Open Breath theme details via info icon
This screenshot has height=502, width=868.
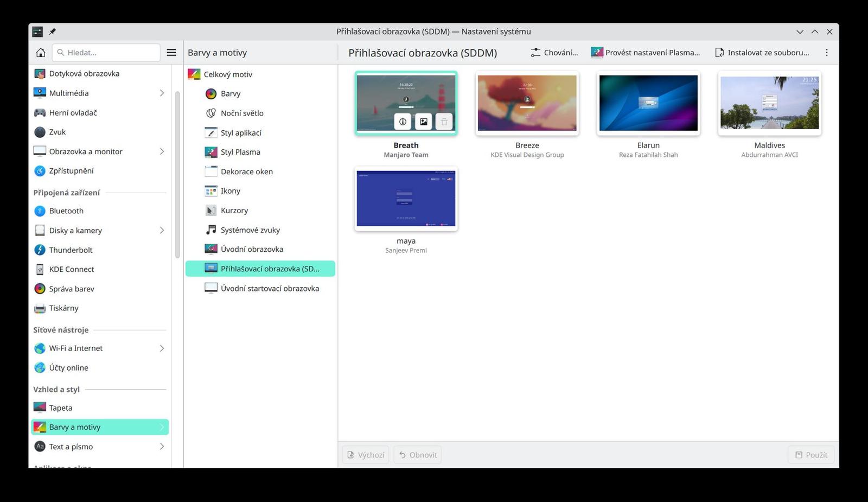pos(402,122)
